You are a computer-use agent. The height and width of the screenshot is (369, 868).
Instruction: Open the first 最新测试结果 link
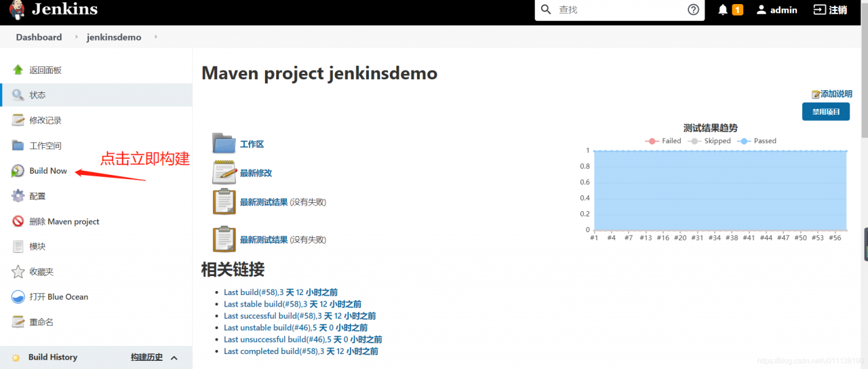(x=264, y=202)
